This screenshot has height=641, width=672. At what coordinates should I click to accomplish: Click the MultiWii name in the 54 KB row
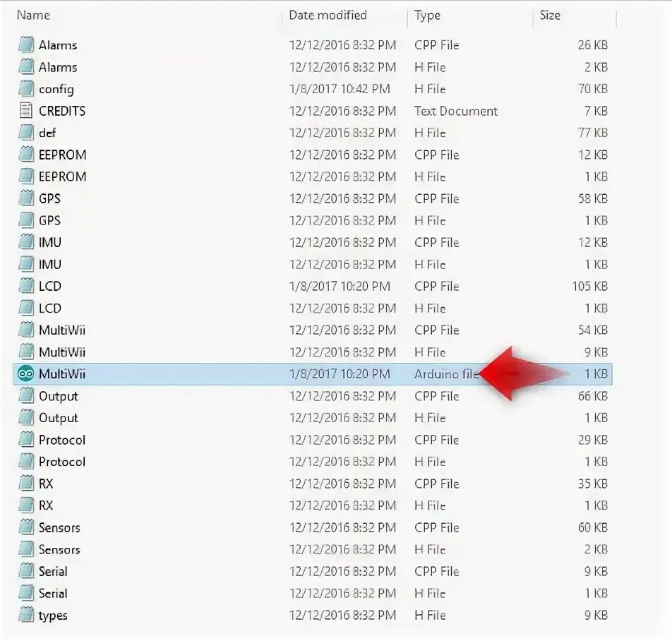point(62,330)
